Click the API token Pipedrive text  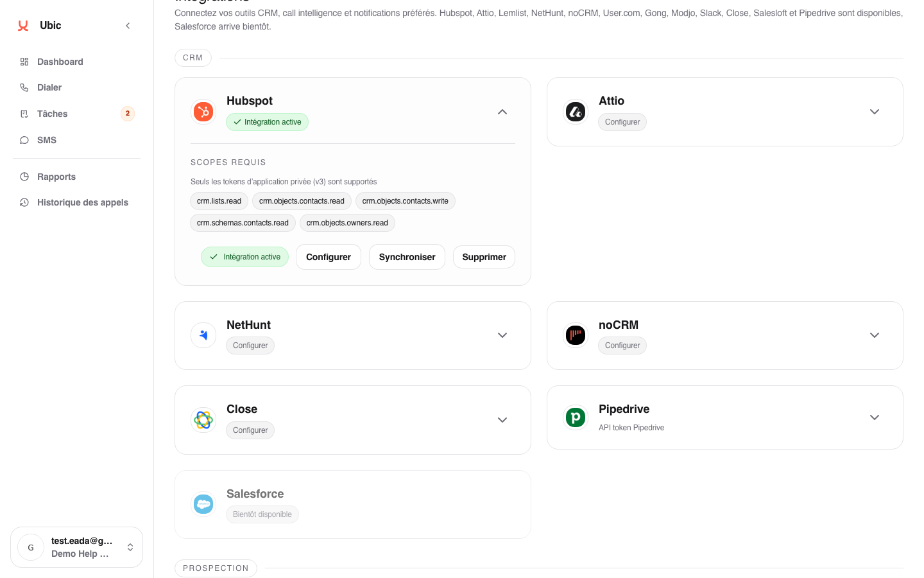[631, 428]
